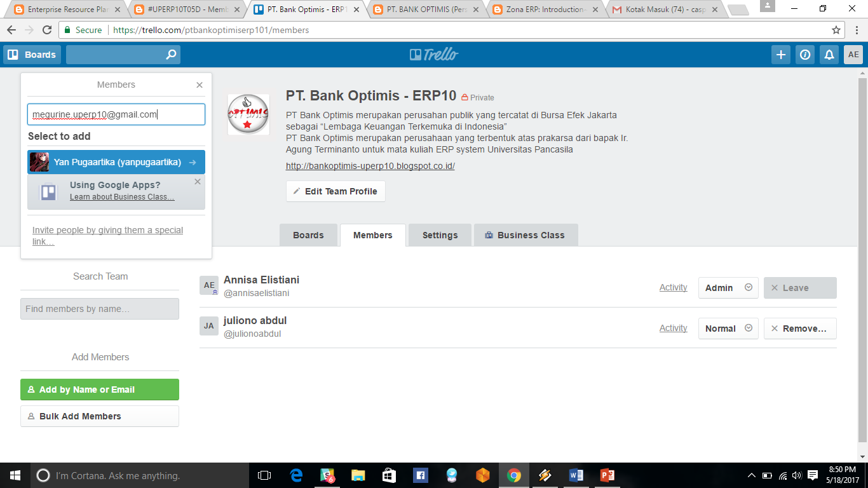Select Yan Pugaartika to add
Image resolution: width=868 pixels, height=488 pixels.
click(x=116, y=162)
